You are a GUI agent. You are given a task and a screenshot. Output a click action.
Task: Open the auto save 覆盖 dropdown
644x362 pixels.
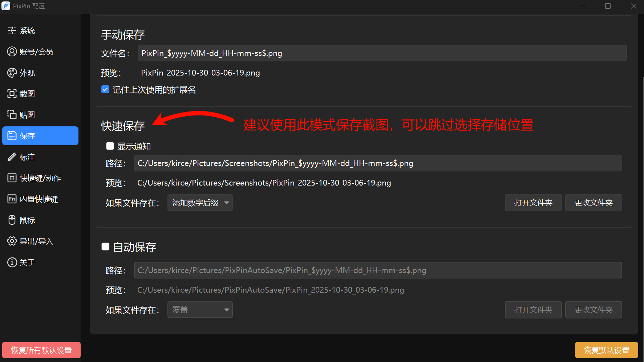coord(200,310)
